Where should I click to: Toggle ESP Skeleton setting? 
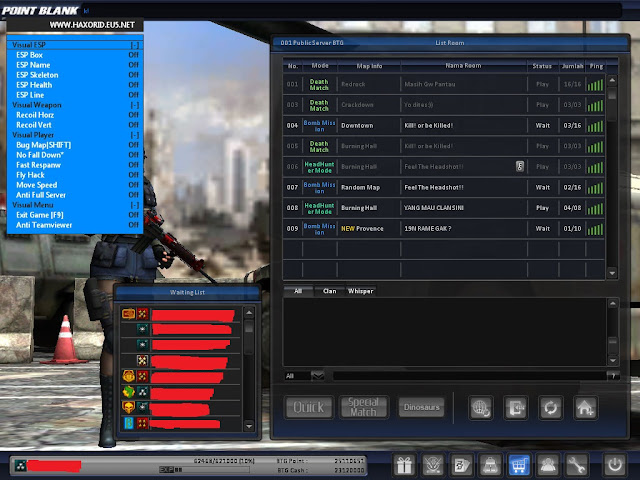pyautogui.click(x=75, y=75)
